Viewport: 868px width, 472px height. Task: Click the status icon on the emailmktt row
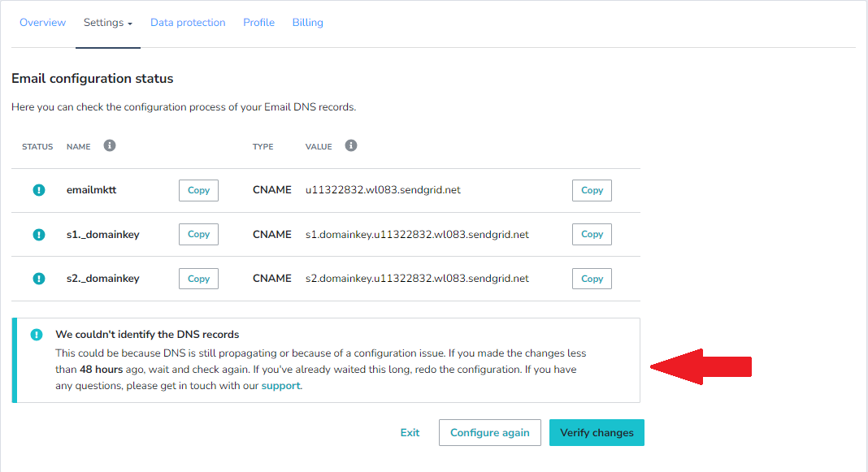(38, 189)
